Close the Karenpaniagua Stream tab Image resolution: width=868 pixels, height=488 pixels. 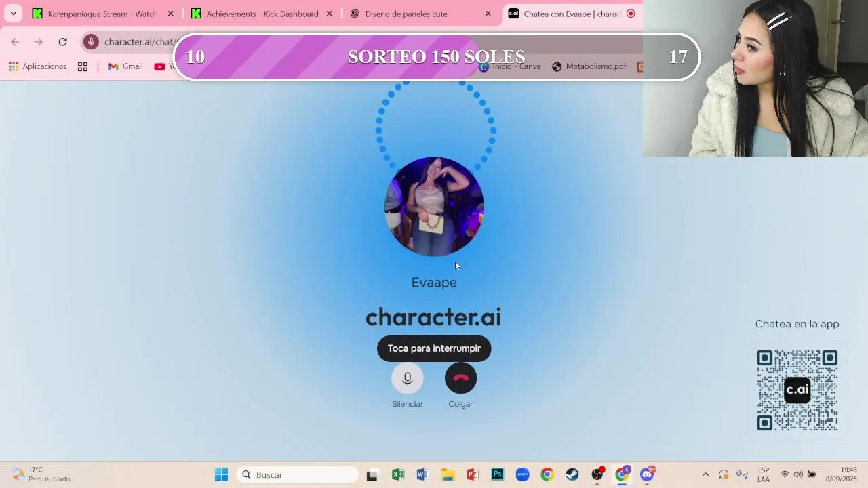(171, 14)
